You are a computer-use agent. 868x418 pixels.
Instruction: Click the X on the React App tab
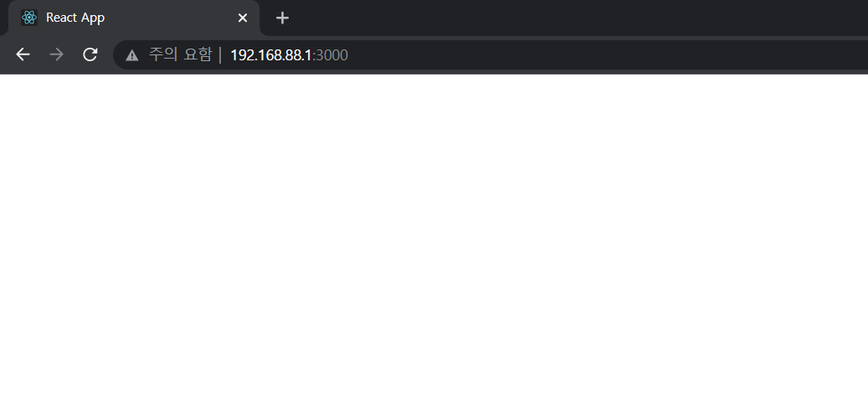(243, 18)
